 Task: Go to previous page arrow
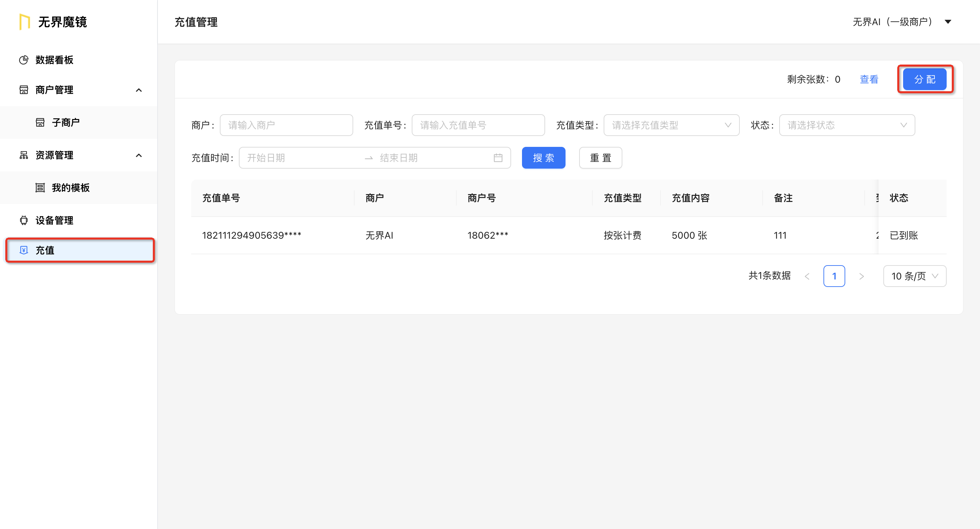click(807, 276)
